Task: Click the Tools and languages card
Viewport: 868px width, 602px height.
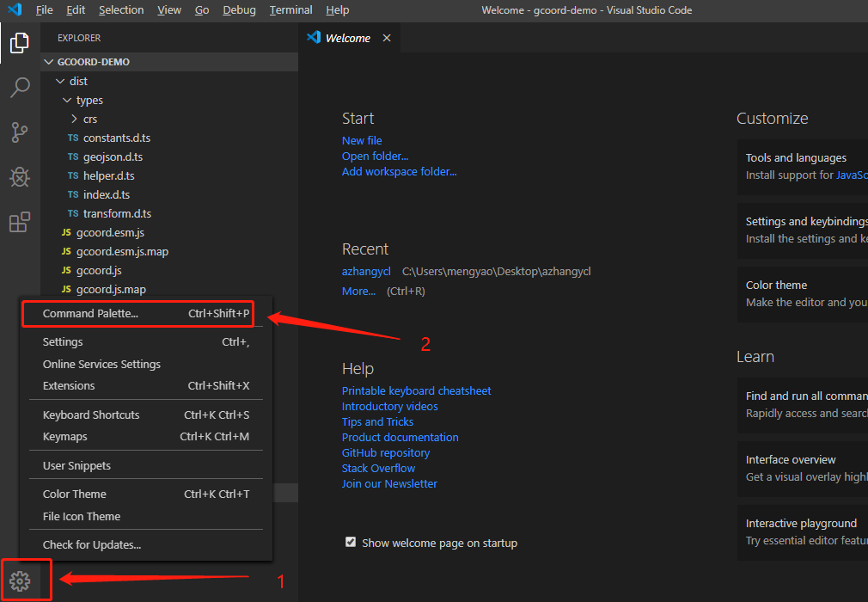Action: [x=803, y=167]
